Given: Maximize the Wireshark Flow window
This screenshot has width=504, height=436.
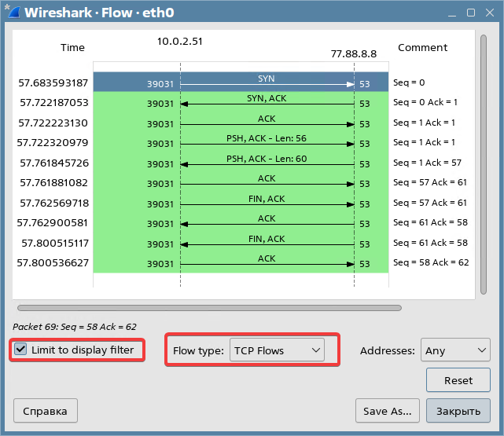Looking at the screenshot, I should point(471,13).
